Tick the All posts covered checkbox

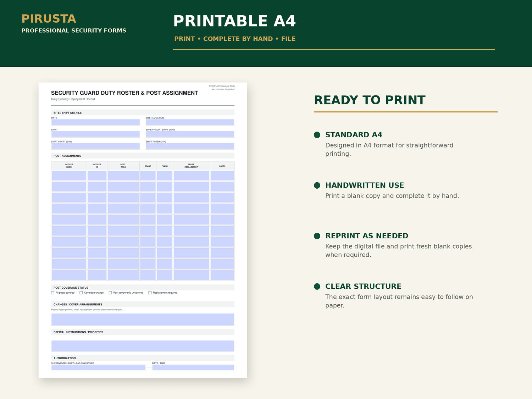(x=53, y=293)
